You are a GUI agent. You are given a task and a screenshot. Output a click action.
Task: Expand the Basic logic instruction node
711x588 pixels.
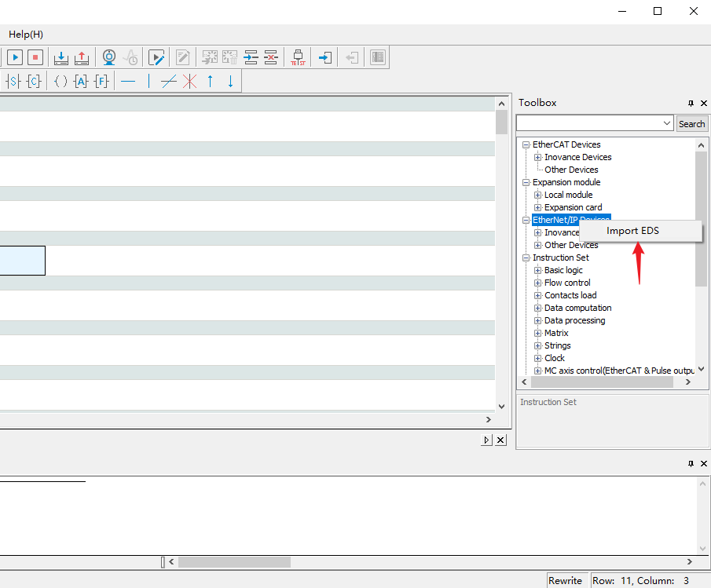(538, 270)
